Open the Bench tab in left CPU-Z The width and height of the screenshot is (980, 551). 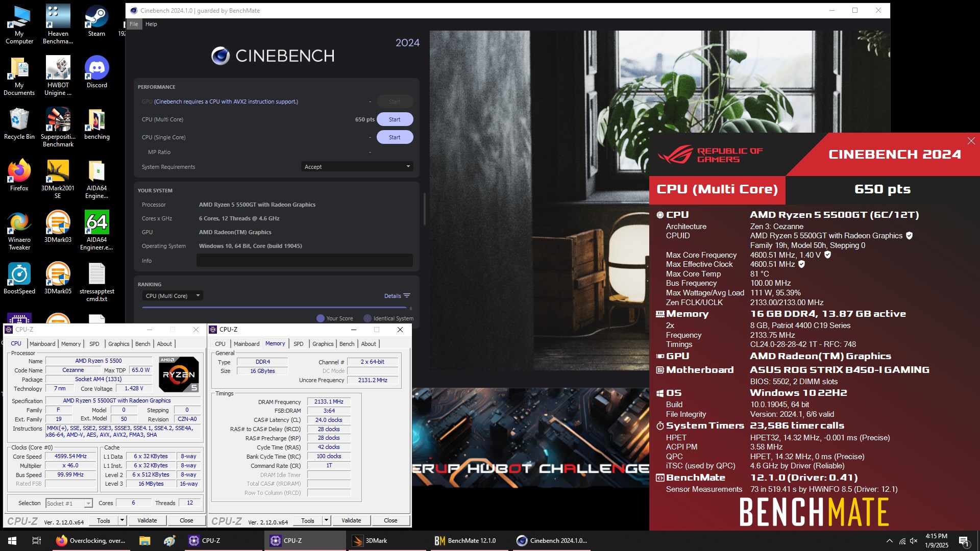click(x=143, y=344)
